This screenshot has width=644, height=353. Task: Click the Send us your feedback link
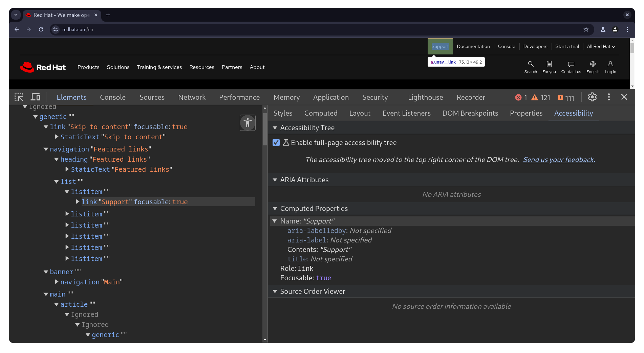pos(559,159)
